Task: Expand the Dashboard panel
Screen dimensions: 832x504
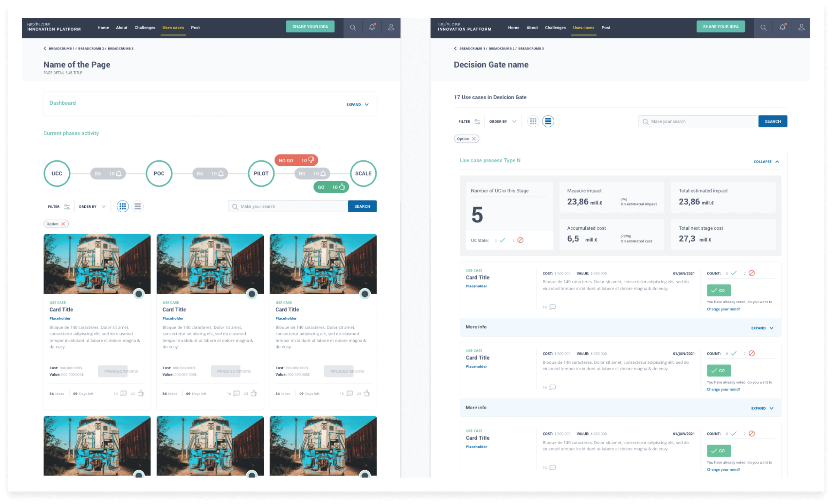Action: [357, 104]
